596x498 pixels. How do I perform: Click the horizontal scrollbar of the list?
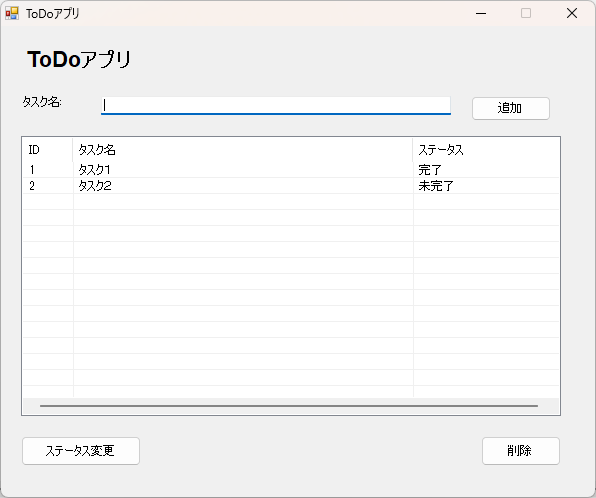[x=289, y=406]
